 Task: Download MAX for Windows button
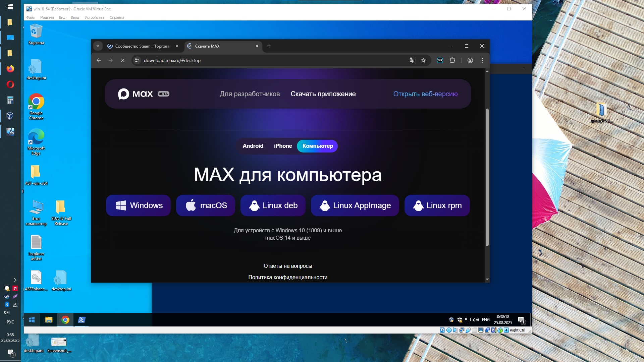138,205
